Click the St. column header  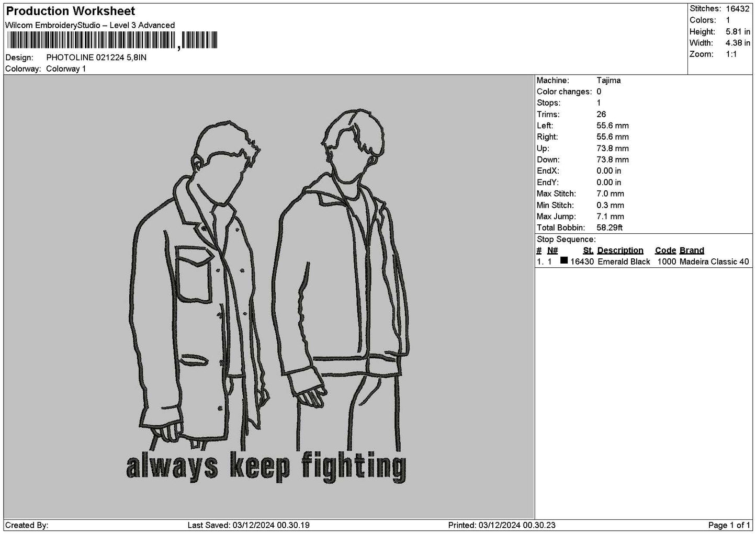pos(588,251)
